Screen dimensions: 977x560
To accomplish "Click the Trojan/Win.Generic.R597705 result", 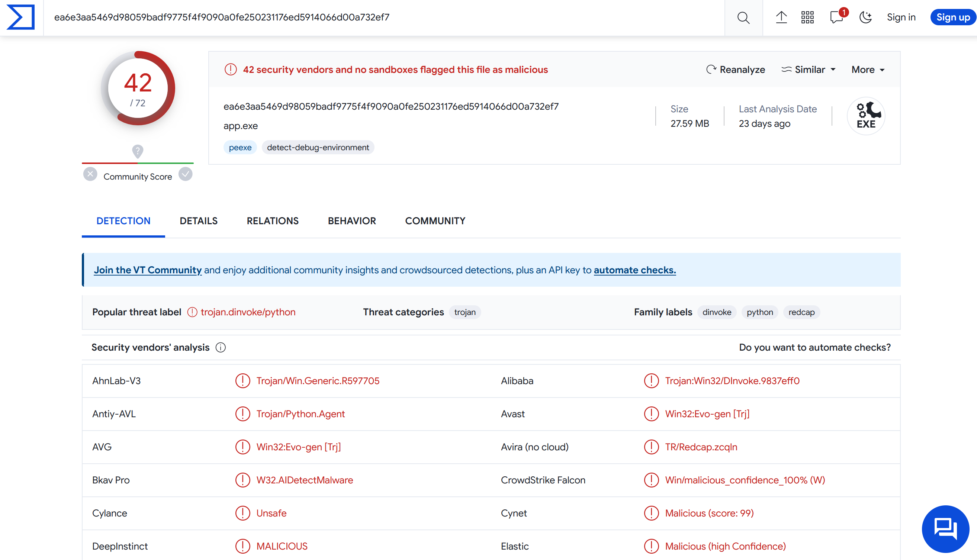I will click(318, 381).
